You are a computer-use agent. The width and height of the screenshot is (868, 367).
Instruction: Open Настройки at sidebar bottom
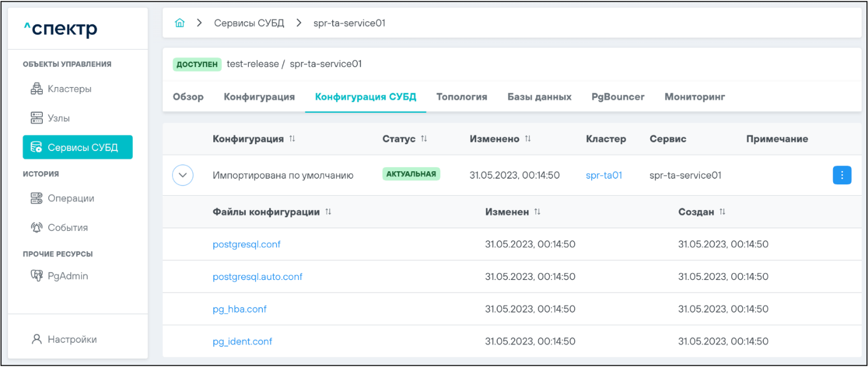point(64,339)
